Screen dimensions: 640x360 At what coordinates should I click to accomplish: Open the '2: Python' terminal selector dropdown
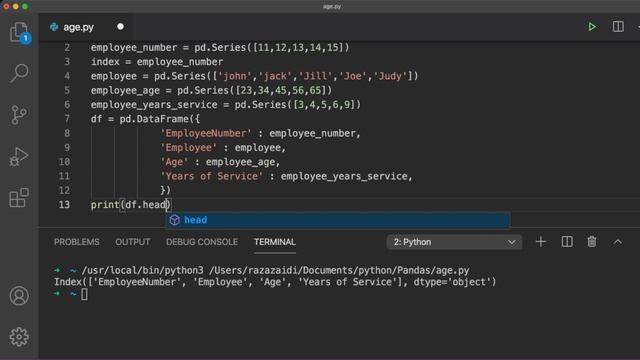tap(454, 242)
